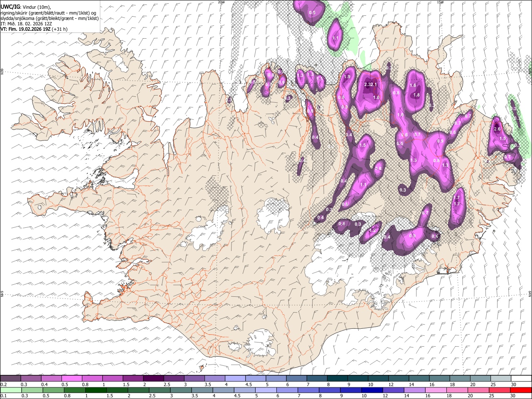
Task: Select the 'rigning/skúrir' legend description line
Action: [48, 12]
